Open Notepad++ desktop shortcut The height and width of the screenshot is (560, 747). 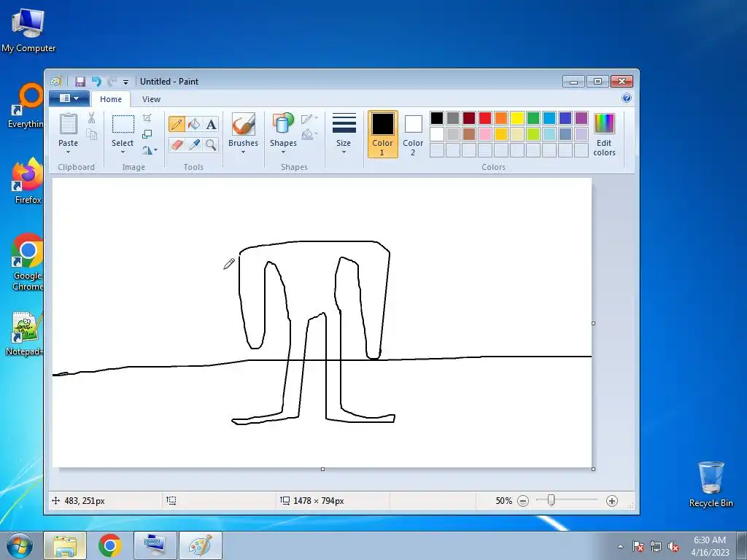(25, 333)
